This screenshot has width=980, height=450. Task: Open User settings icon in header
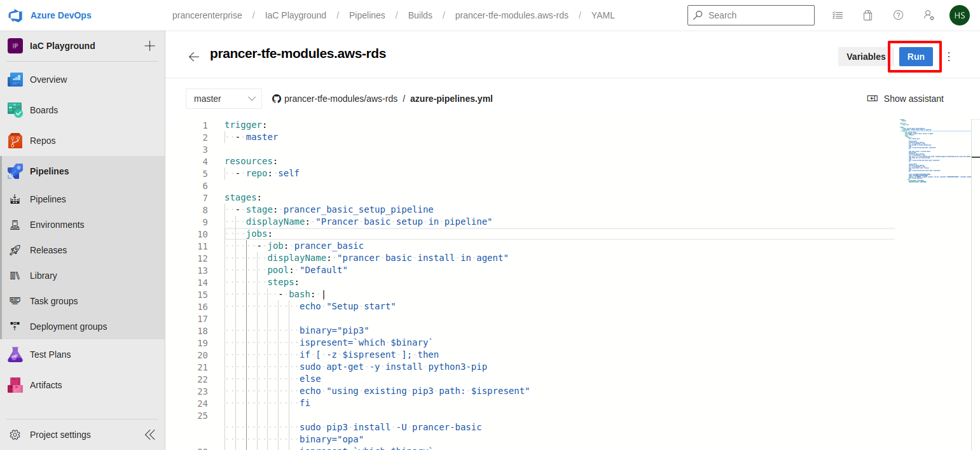tap(928, 15)
